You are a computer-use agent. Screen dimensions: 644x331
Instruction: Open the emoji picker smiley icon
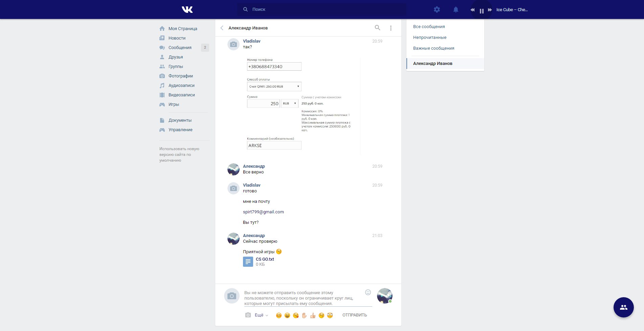[x=368, y=292]
